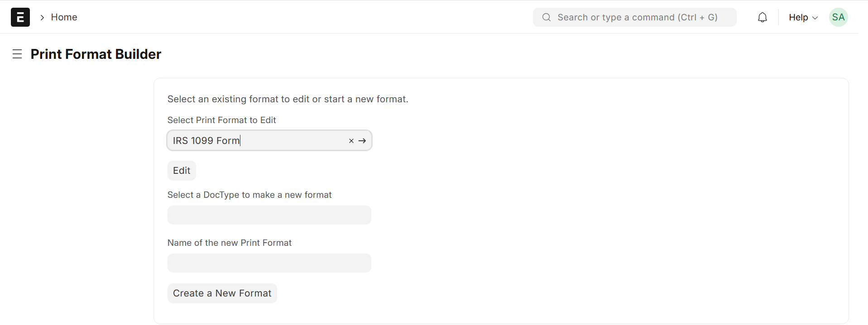This screenshot has height=325, width=868.
Task: Click the Name of the new Print Format field
Action: 269,263
